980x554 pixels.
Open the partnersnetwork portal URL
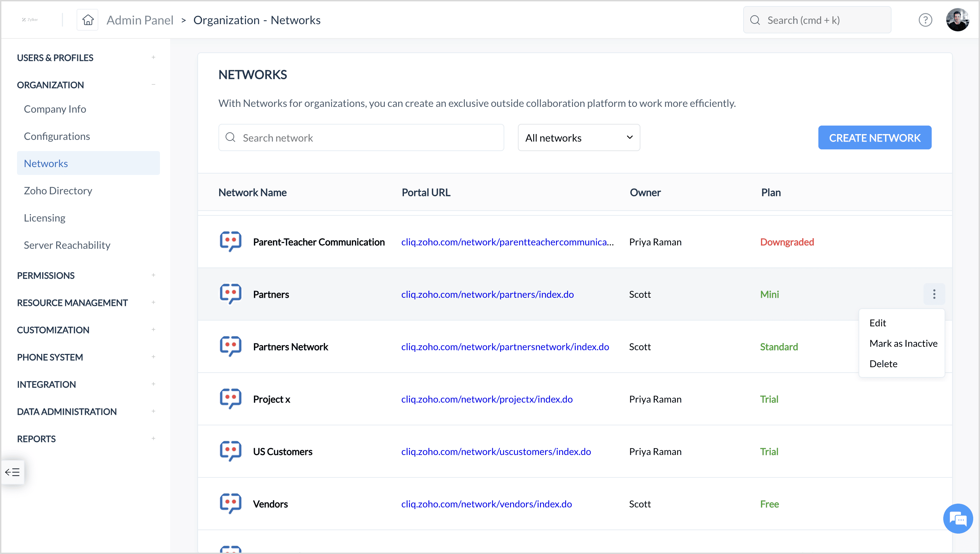(x=505, y=347)
